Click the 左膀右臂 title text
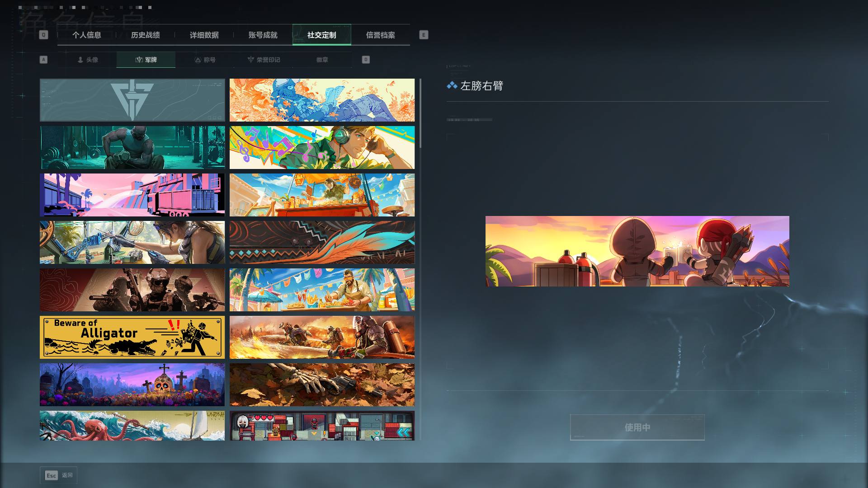 [x=481, y=86]
